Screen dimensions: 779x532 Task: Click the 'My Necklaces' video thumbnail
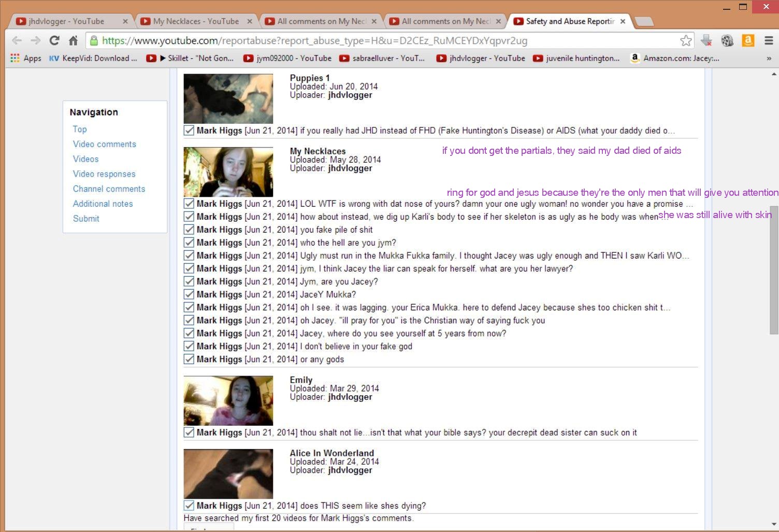pos(228,171)
